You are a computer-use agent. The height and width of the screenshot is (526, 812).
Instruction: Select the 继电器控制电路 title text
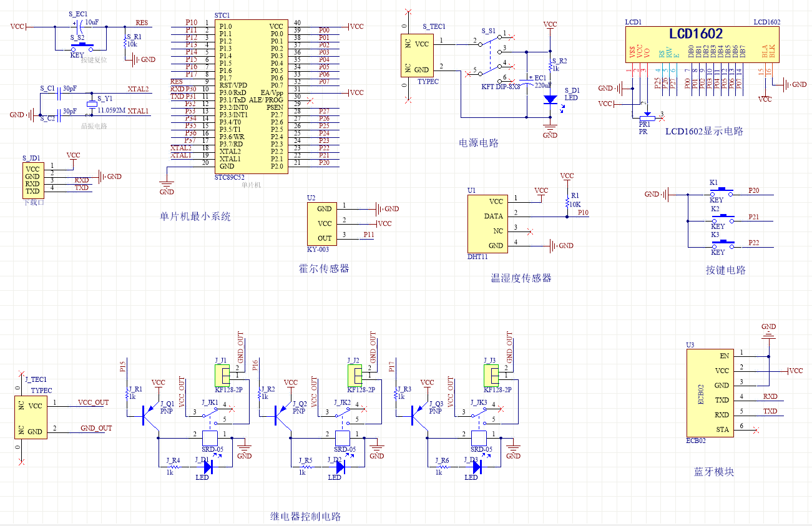(x=306, y=517)
